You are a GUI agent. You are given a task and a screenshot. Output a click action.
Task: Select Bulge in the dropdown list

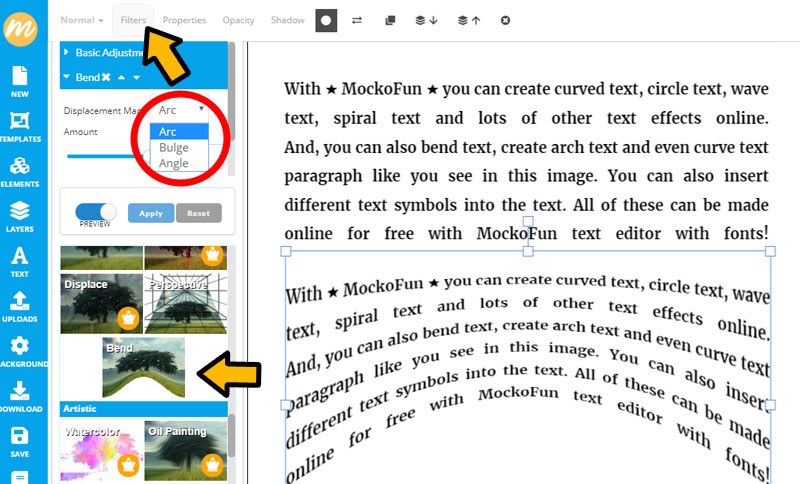180,147
